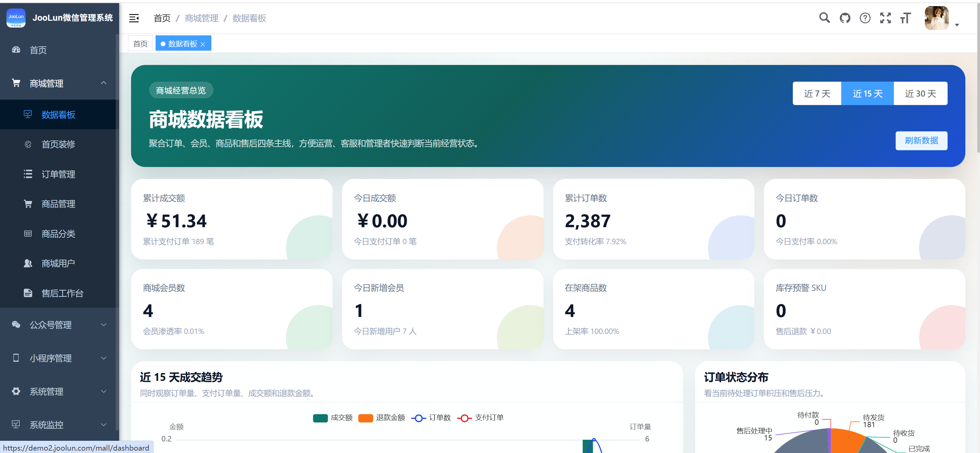Collapse sidebar with hamburger icon
980x453 pixels.
(134, 18)
